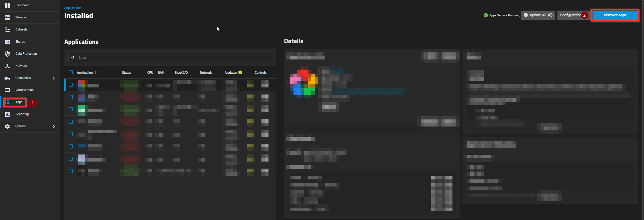Image resolution: width=644 pixels, height=220 pixels.
Task: Click the Shares folder icon
Action: pos(7,42)
